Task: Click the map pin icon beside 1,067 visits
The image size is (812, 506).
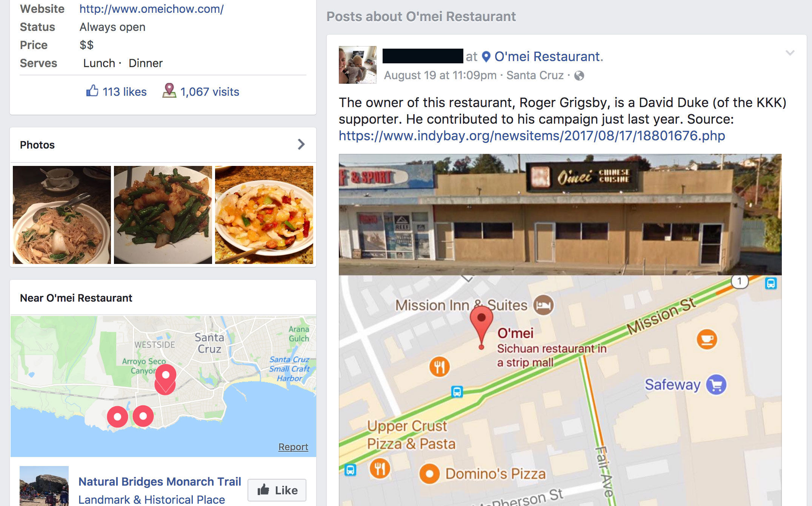Action: pos(169,90)
